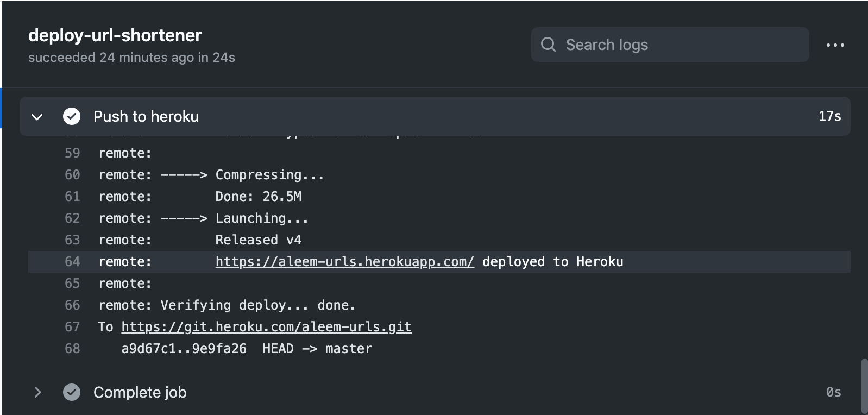
Task: Select log line number 62
Action: pyautogui.click(x=72, y=218)
